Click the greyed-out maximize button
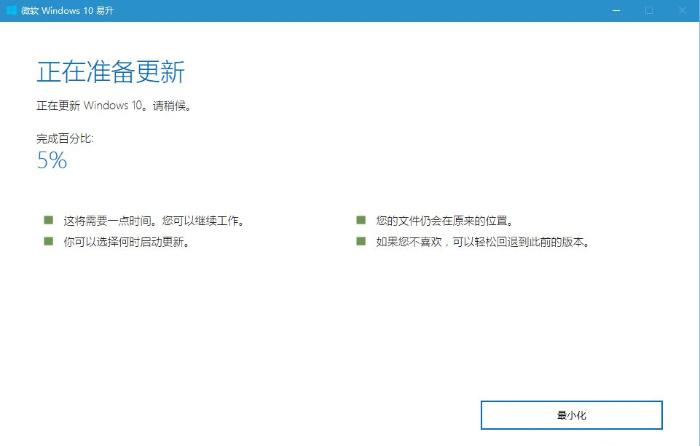 (648, 10)
